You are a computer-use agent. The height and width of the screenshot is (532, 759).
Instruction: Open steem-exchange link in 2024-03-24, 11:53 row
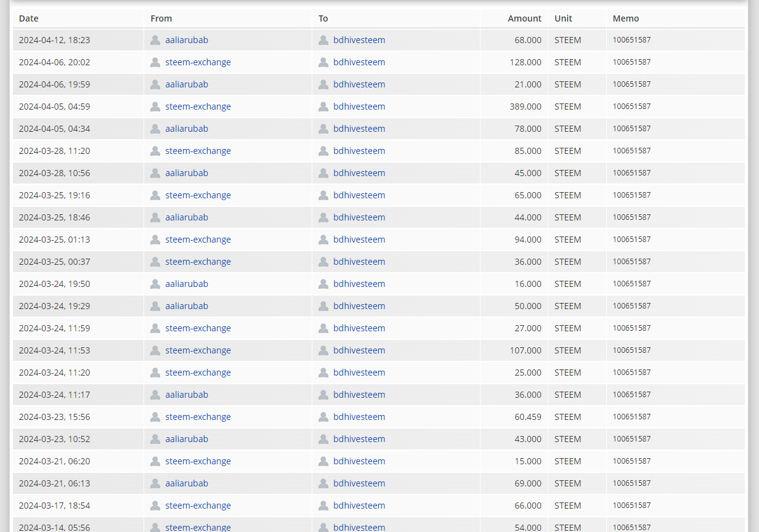198,350
